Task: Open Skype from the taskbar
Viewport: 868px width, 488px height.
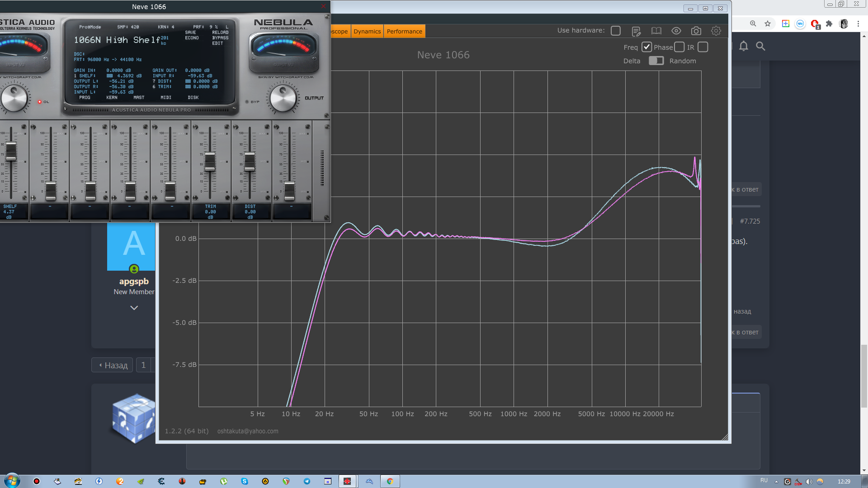Action: pos(245,481)
